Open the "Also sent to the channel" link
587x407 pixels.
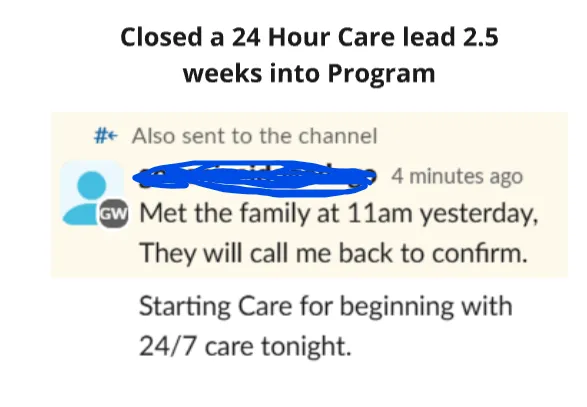click(255, 136)
